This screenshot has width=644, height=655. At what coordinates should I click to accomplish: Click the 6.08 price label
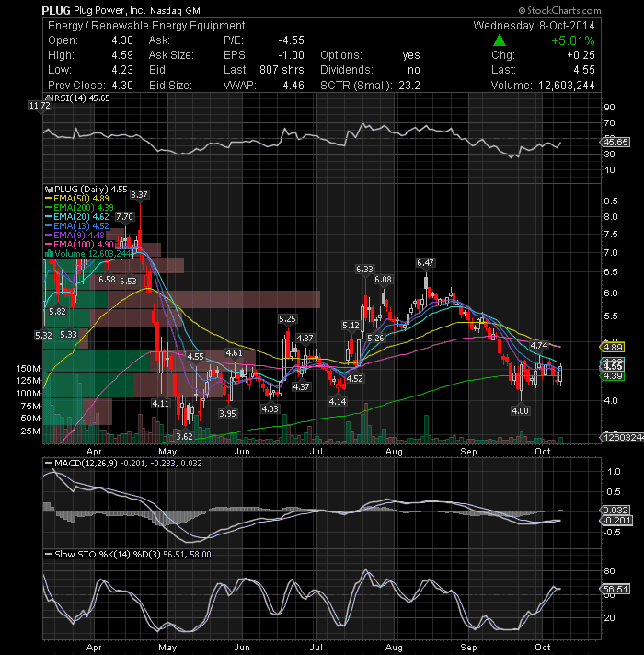(x=383, y=280)
